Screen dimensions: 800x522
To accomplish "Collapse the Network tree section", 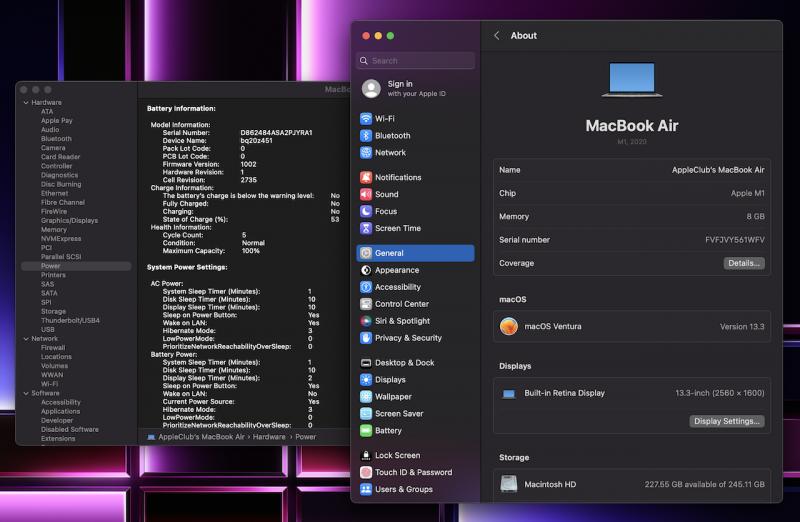I will pos(25,339).
